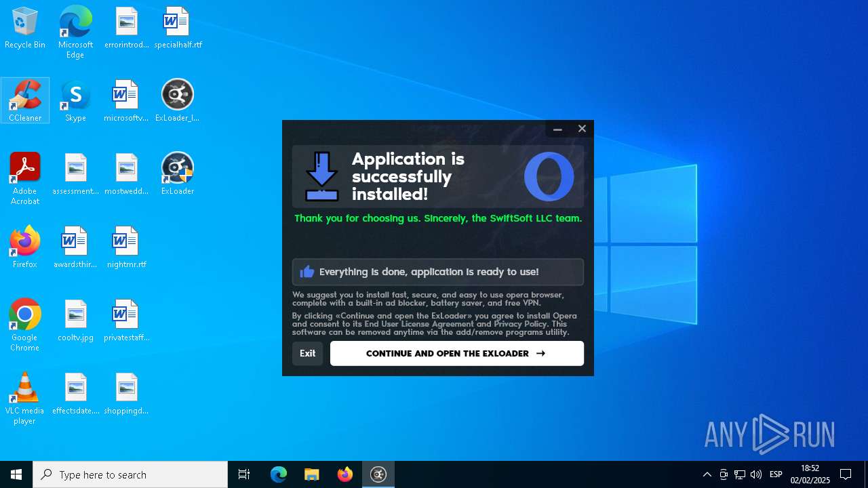Select the nightmr.rtf document
Viewport: 868px width, 488px height.
[x=126, y=247]
